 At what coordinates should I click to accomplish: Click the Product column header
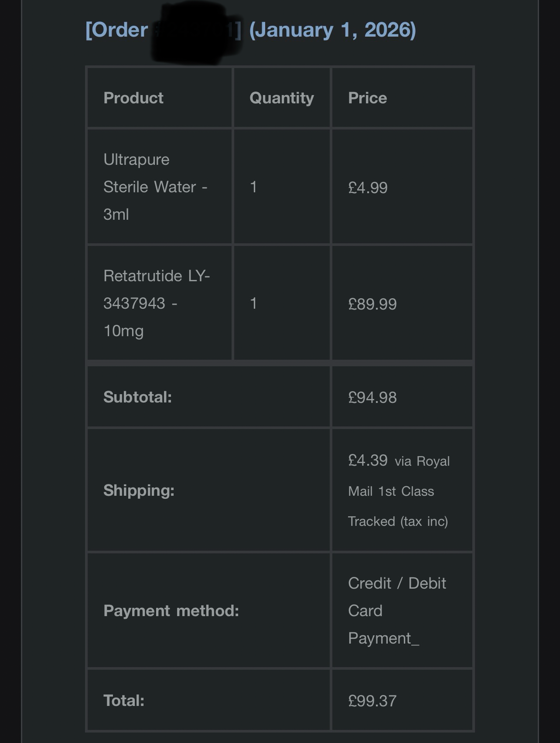tap(133, 98)
